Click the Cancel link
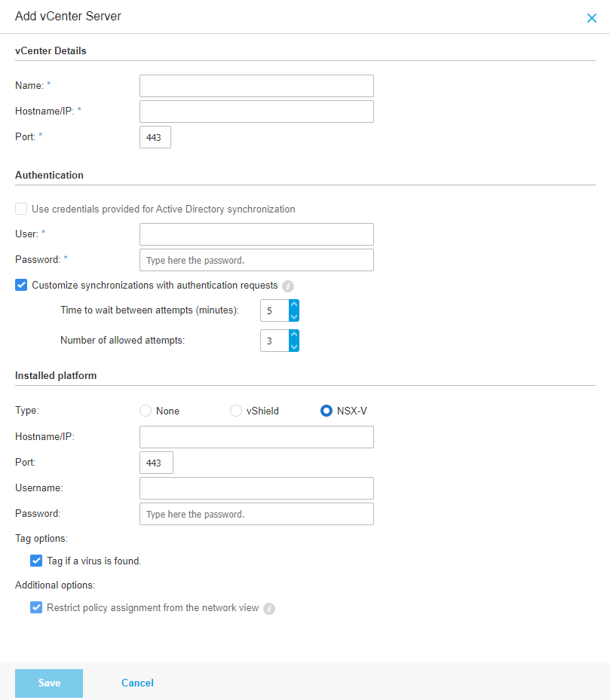This screenshot has width=610, height=700. [x=137, y=683]
